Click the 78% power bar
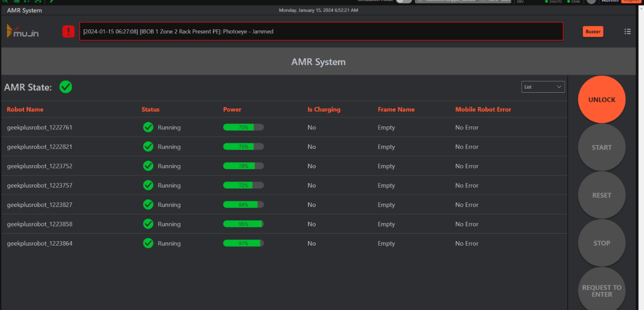This screenshot has height=310, width=644. tap(243, 166)
